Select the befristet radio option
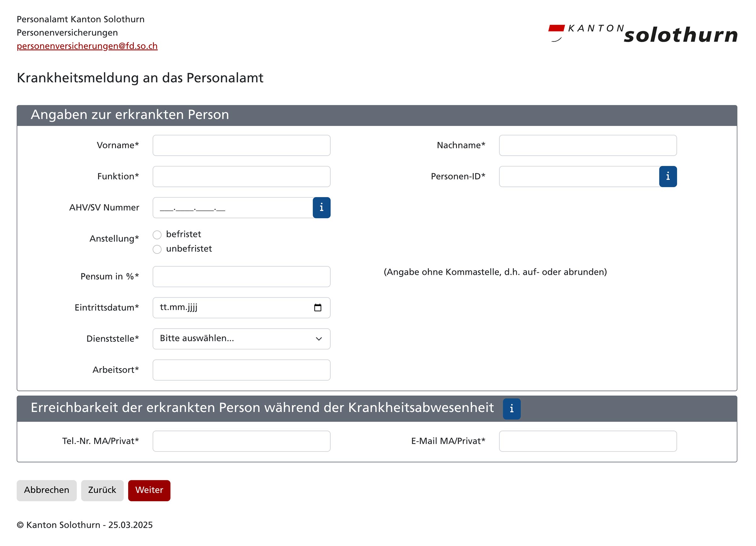Image resolution: width=756 pixels, height=546 pixels. click(157, 235)
